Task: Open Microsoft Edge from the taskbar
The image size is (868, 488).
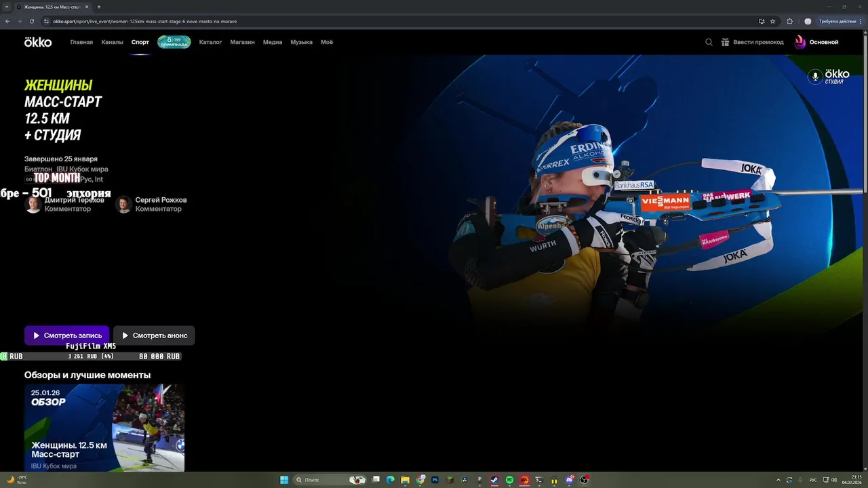Action: point(390,480)
